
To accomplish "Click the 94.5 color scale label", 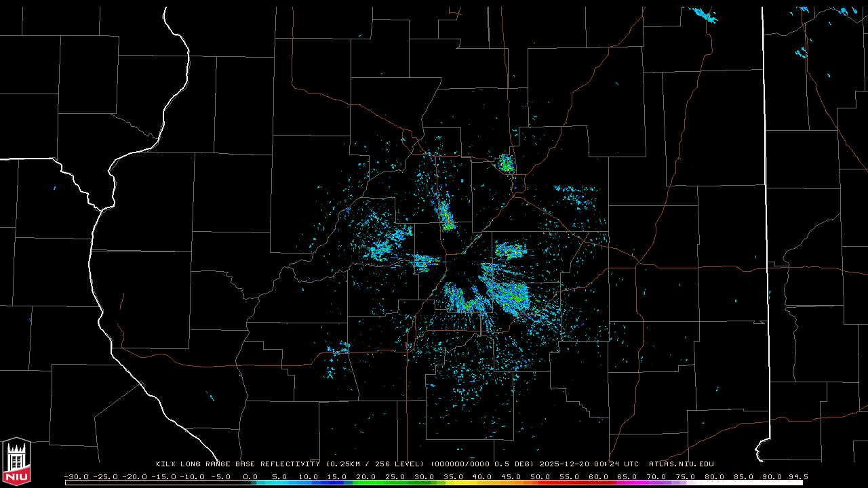I will point(798,476).
